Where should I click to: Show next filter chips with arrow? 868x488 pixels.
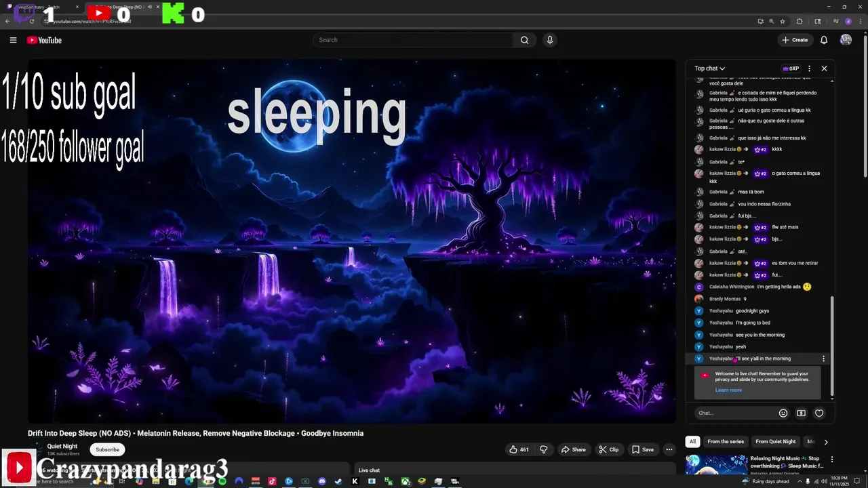click(x=825, y=442)
